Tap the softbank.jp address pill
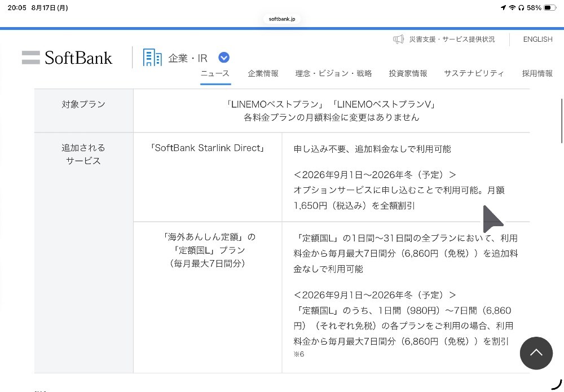 282,19
